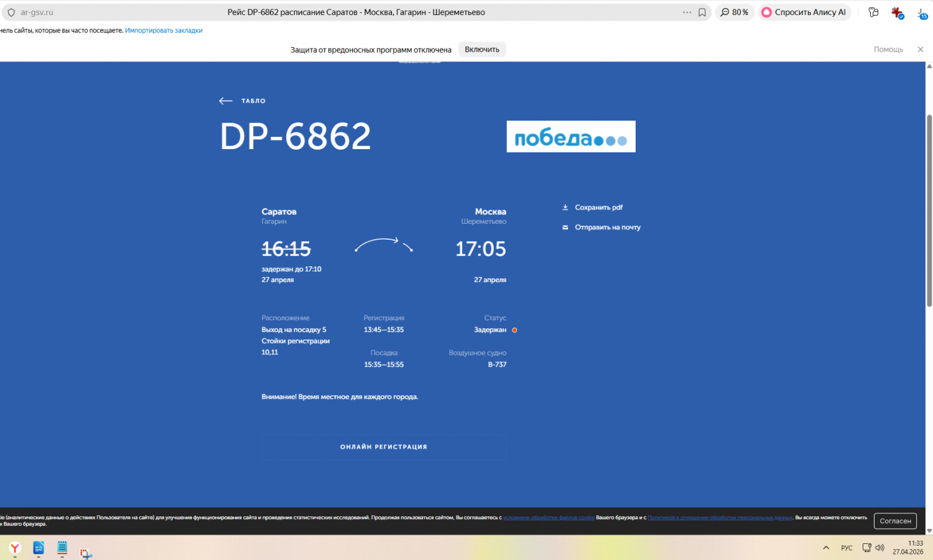Click the envelope icon for Отправить на почту
This screenshot has width=933, height=560.
[565, 227]
